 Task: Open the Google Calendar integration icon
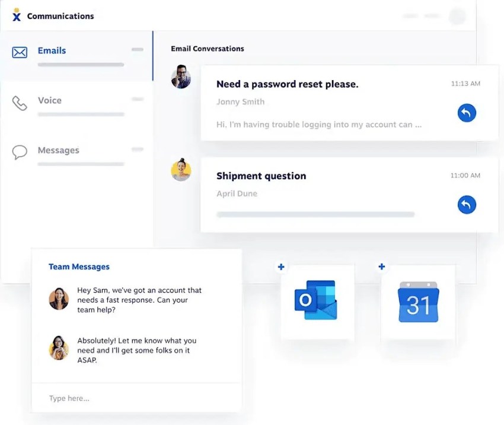click(x=418, y=302)
